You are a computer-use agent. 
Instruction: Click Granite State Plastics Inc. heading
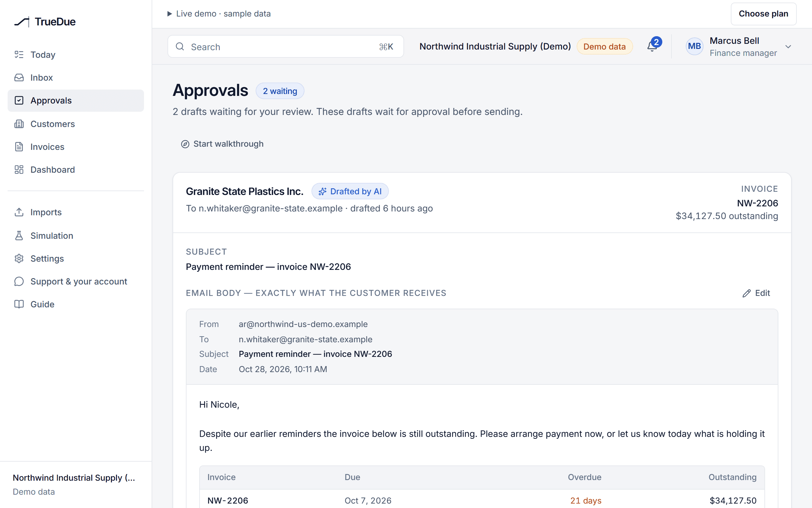click(245, 191)
